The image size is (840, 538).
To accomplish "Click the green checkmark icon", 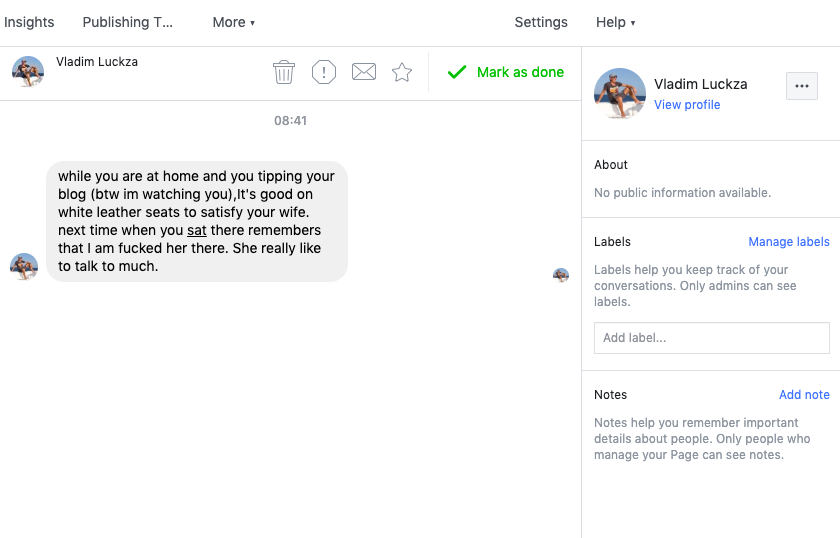I will (457, 72).
